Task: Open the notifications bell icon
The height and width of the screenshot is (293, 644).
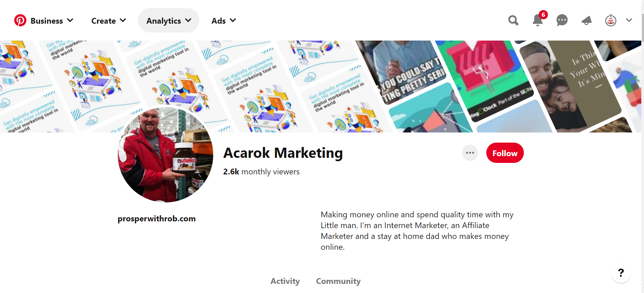Action: (x=537, y=21)
